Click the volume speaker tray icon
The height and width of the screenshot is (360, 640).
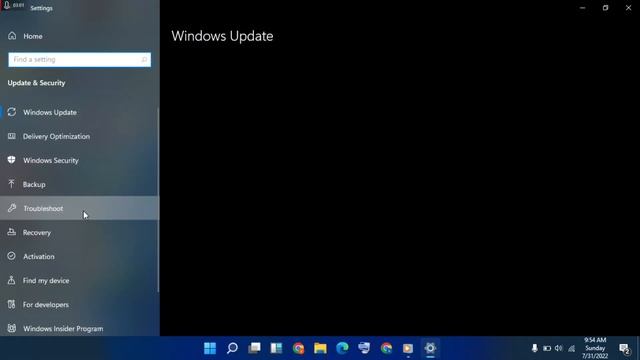point(559,348)
